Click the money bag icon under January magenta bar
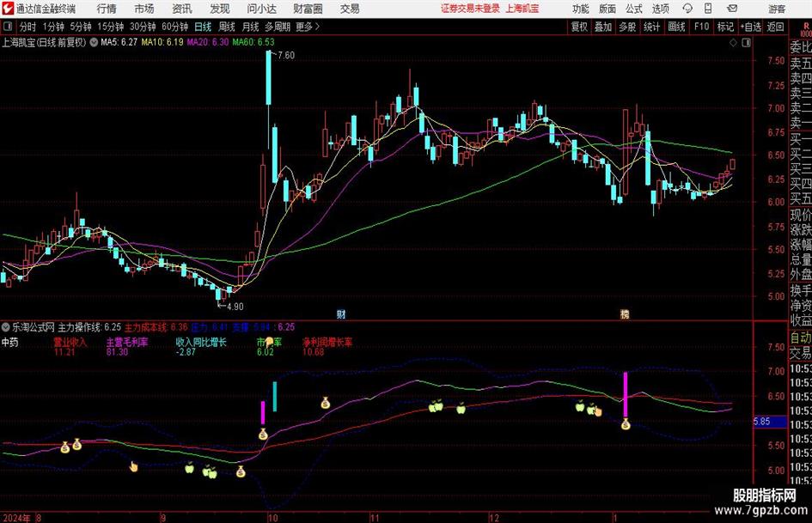Image resolution: width=812 pixels, height=523 pixels. (x=626, y=424)
